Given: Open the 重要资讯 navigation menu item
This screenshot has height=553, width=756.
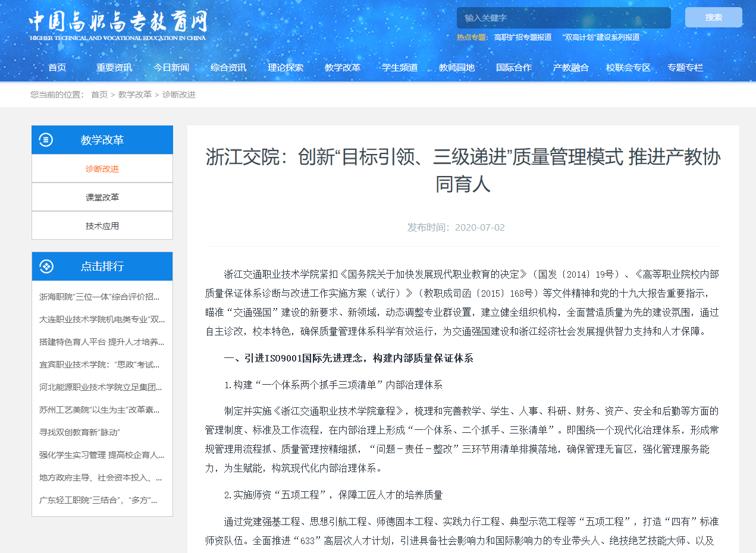Looking at the screenshot, I should point(114,68).
